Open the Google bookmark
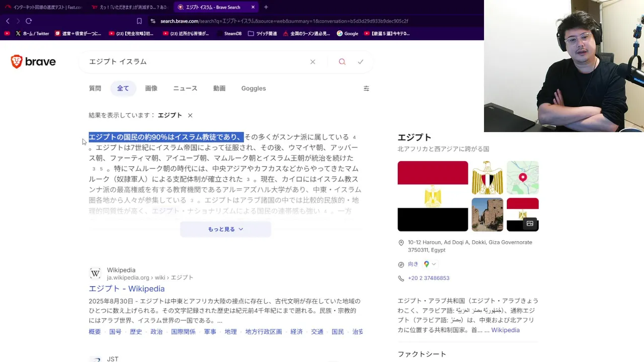Screen dimensions: 644x362 tap(347, 34)
